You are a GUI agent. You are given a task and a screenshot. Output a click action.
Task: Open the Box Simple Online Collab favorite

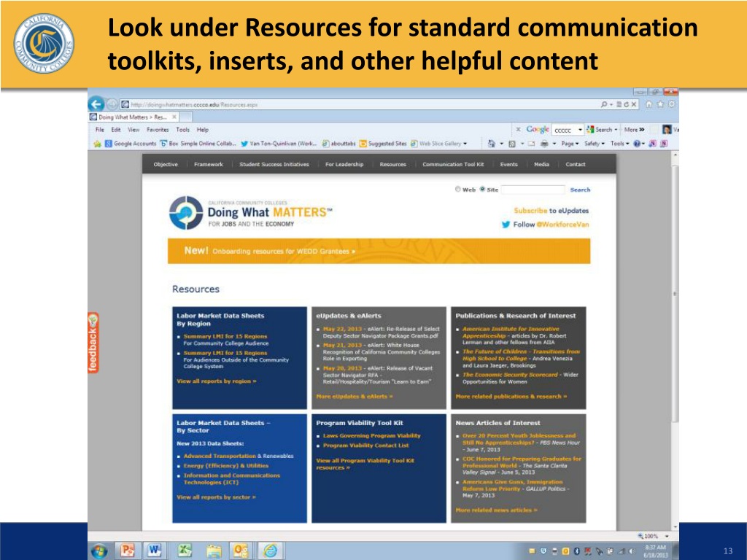click(198, 144)
